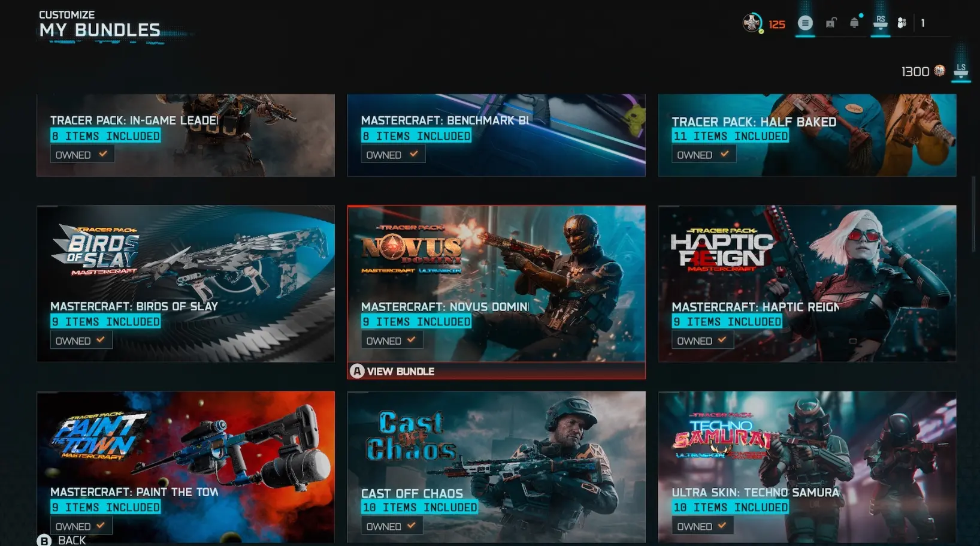This screenshot has width=980, height=546.
Task: Open the unlock padlock icon
Action: click(x=831, y=23)
